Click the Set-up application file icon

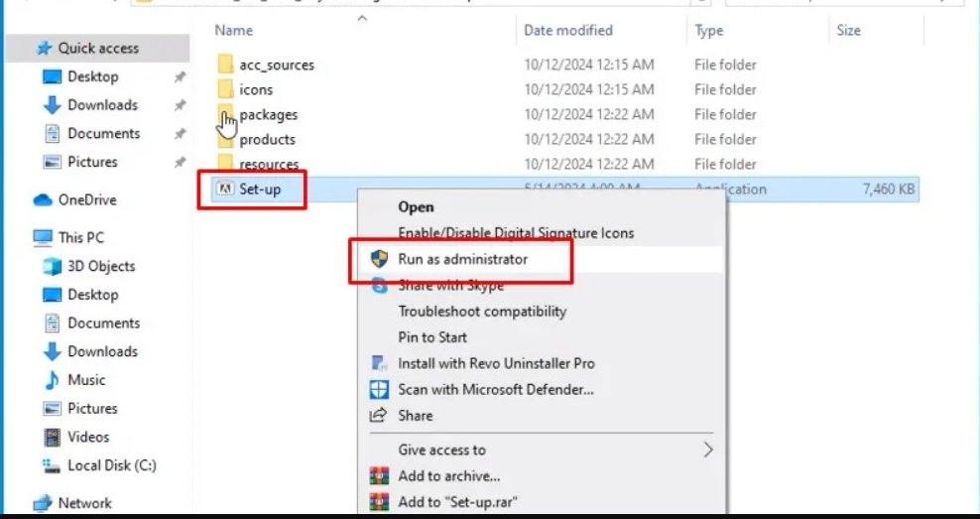tap(225, 190)
